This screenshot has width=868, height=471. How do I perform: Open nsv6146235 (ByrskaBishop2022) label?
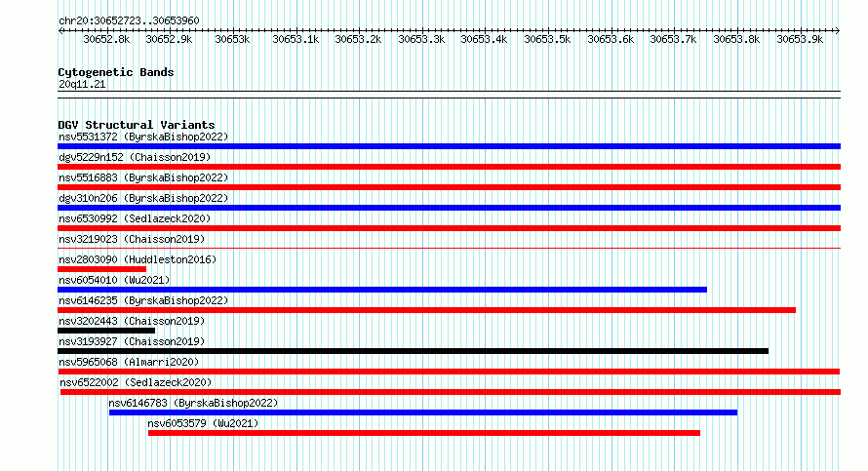[x=143, y=300]
